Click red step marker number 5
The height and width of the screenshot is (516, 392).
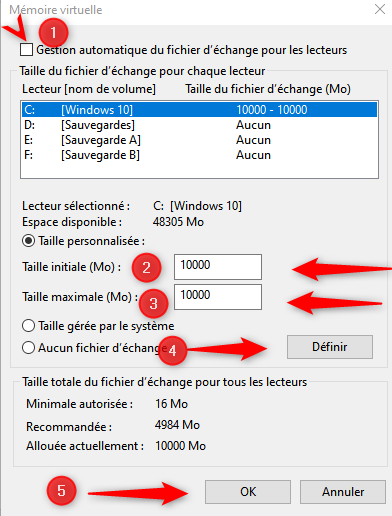[x=61, y=491]
